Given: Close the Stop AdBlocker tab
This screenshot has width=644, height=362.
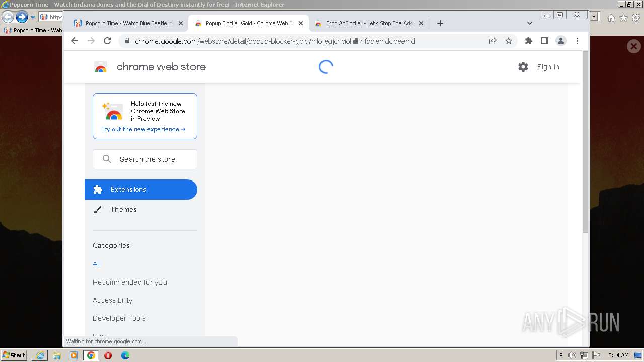Looking at the screenshot, I should coord(422,23).
